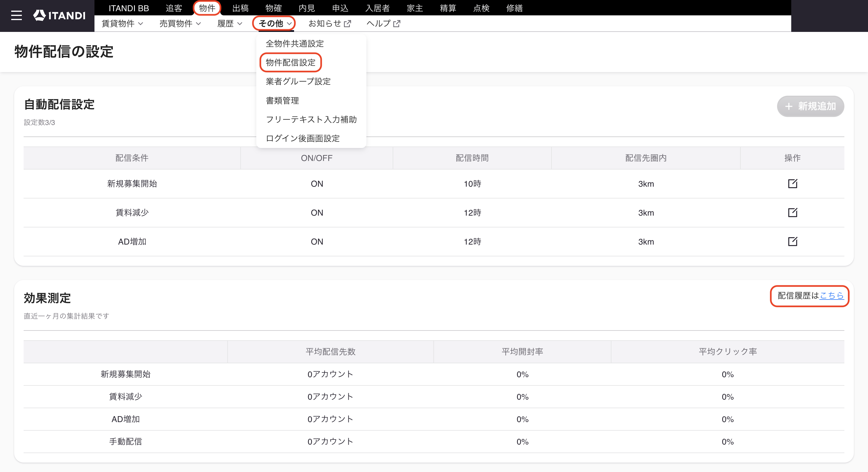Click the ON/OFF column header
Viewport: 868px width, 472px height.
pyautogui.click(x=317, y=158)
